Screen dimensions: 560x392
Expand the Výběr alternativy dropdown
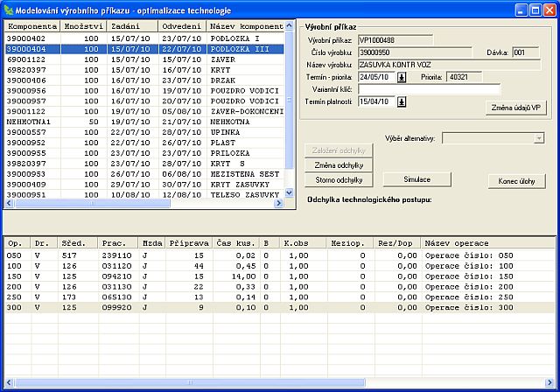click(x=539, y=138)
